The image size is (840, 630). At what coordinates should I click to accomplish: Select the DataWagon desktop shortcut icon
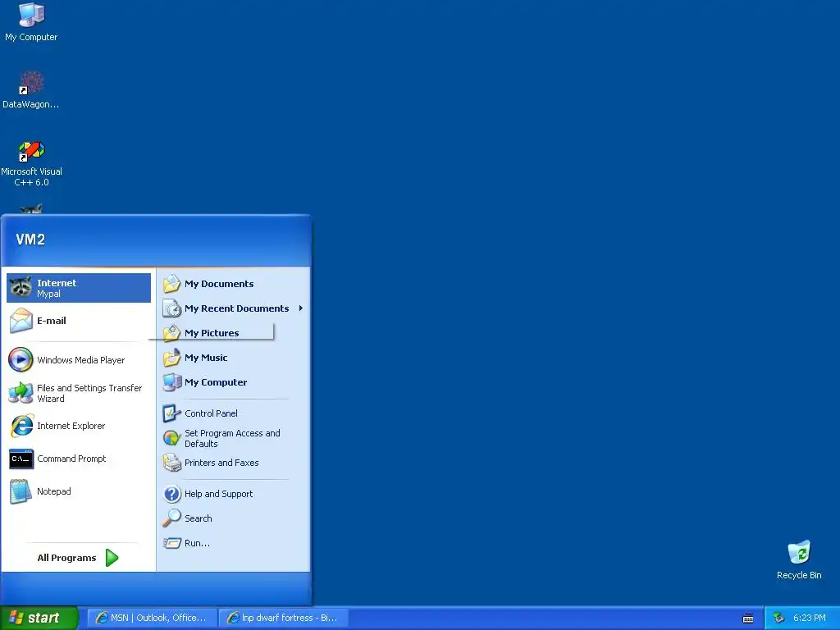click(x=31, y=83)
